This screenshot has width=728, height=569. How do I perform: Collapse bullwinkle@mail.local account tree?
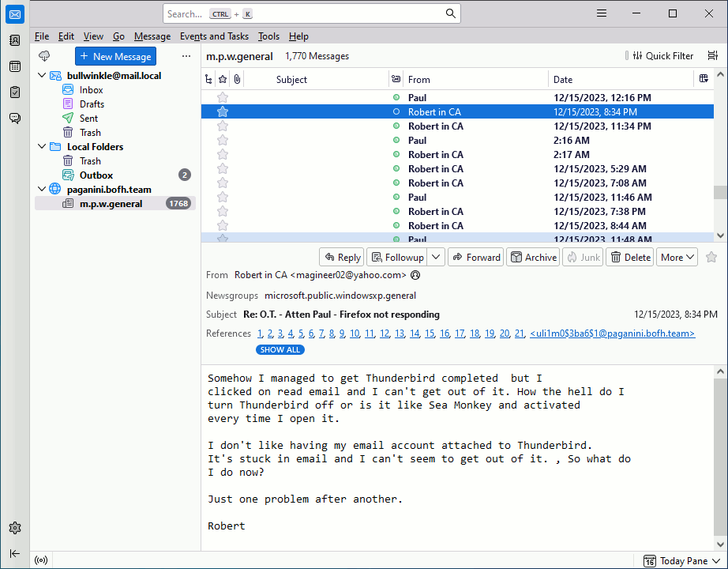point(42,75)
